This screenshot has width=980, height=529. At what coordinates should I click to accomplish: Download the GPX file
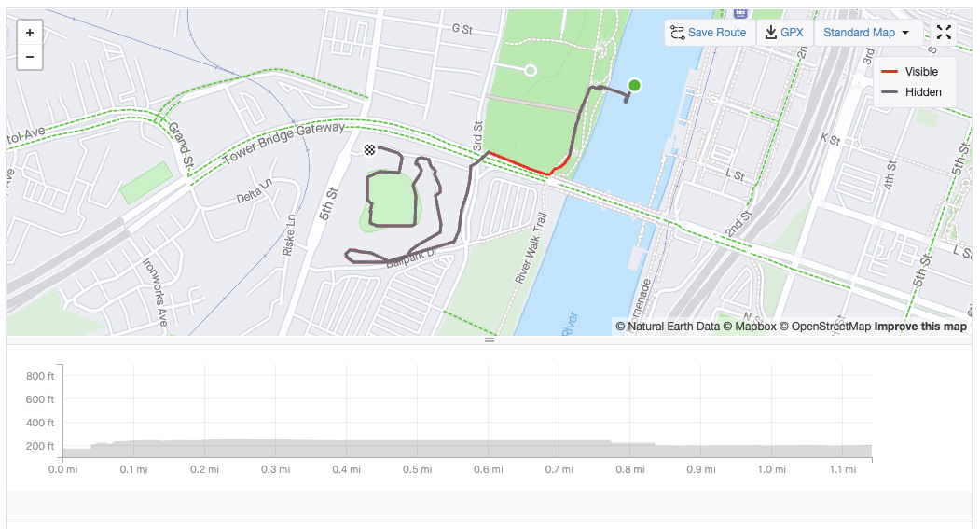[783, 33]
